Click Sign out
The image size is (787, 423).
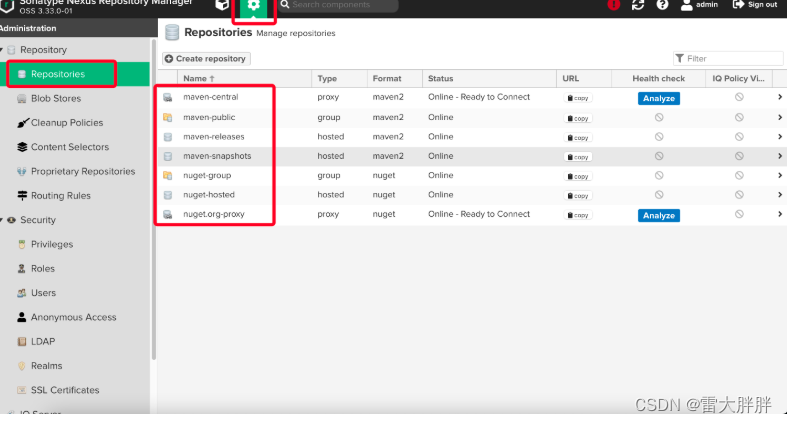755,5
